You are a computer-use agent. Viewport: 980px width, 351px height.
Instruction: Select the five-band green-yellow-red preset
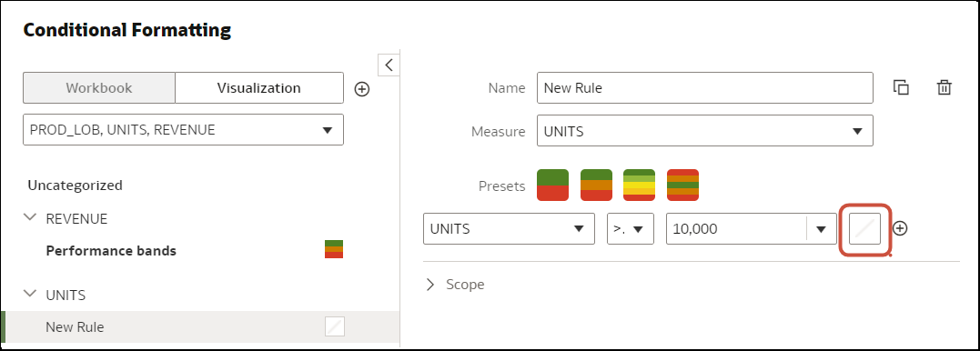(x=640, y=185)
